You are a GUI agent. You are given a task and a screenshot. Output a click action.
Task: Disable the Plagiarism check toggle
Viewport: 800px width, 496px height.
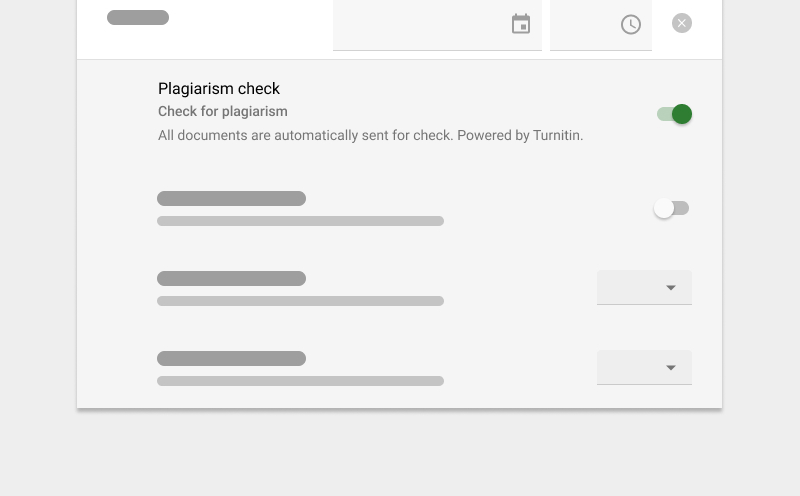pos(675,114)
